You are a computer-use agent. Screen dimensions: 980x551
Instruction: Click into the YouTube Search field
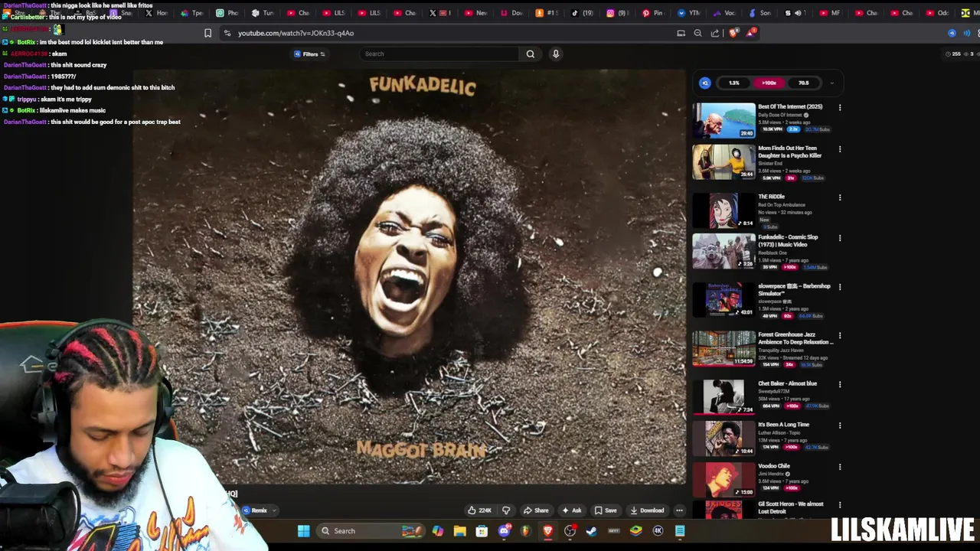(439, 54)
